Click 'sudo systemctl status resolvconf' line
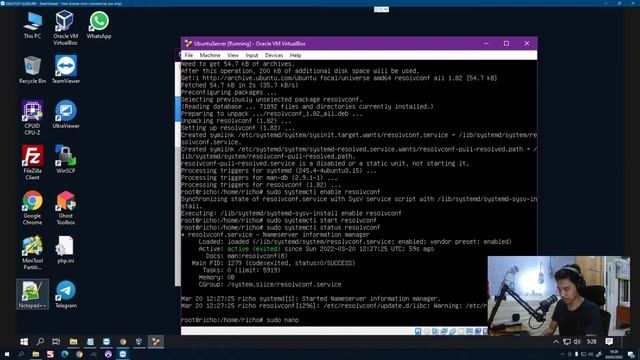Viewport: 640px width, 360px height. point(280,227)
